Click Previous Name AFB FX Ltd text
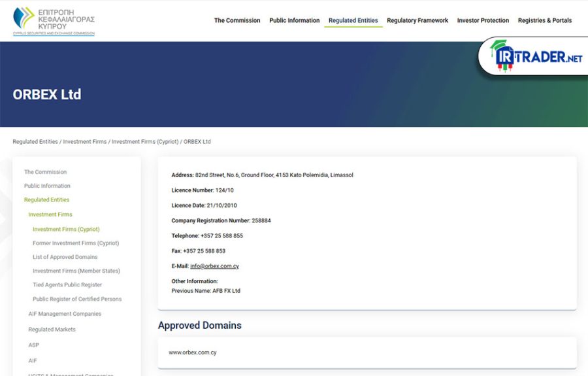This screenshot has height=376, width=588. click(206, 291)
